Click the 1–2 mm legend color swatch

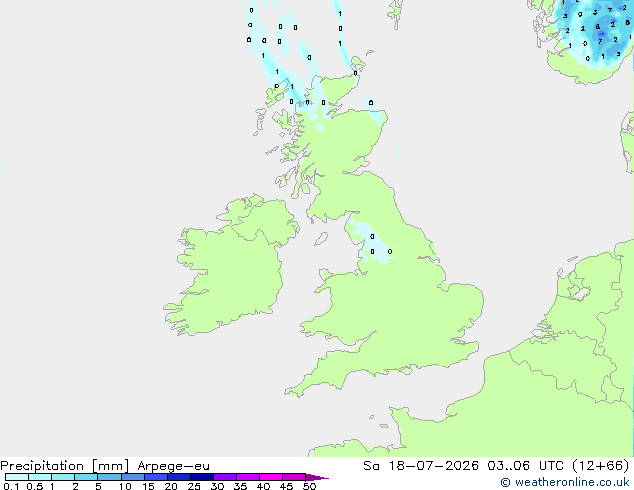pos(63,477)
